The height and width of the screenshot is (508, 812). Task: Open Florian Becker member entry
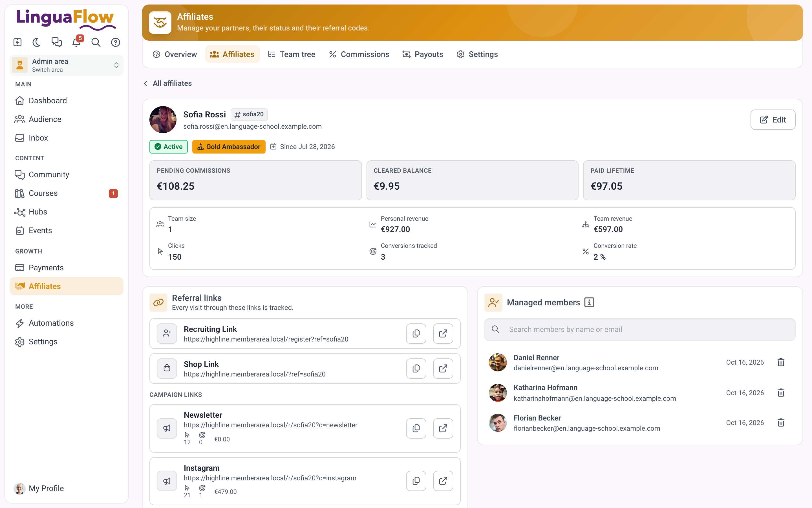639,423
